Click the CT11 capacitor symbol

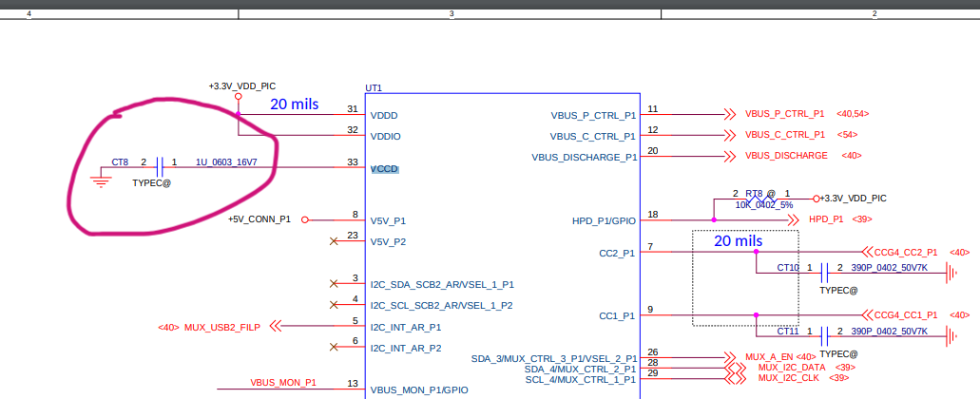824,336
